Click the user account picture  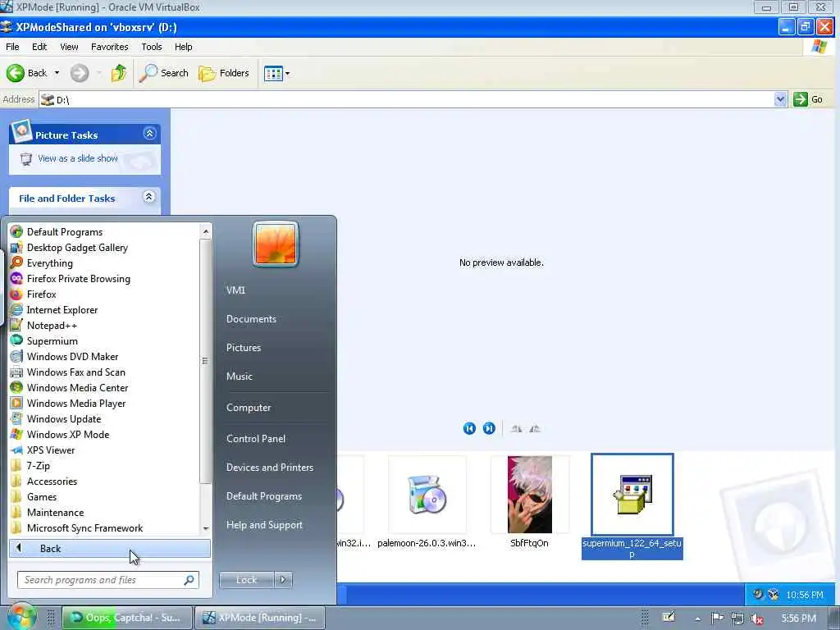coord(276,244)
